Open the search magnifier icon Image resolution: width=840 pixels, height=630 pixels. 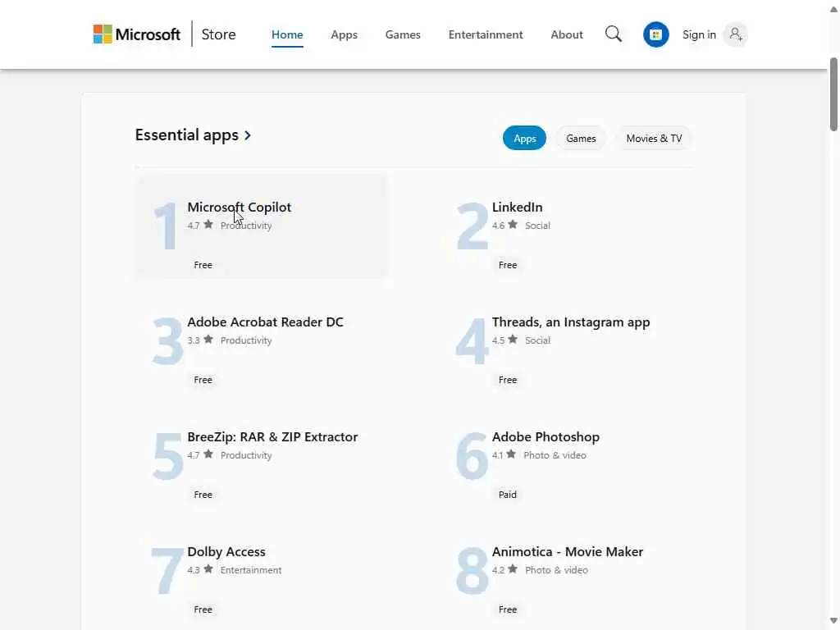(614, 34)
